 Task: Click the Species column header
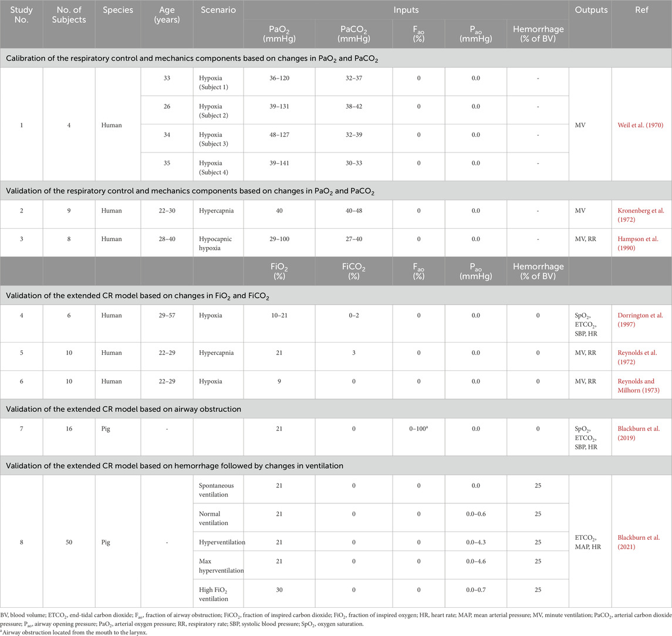point(117,11)
